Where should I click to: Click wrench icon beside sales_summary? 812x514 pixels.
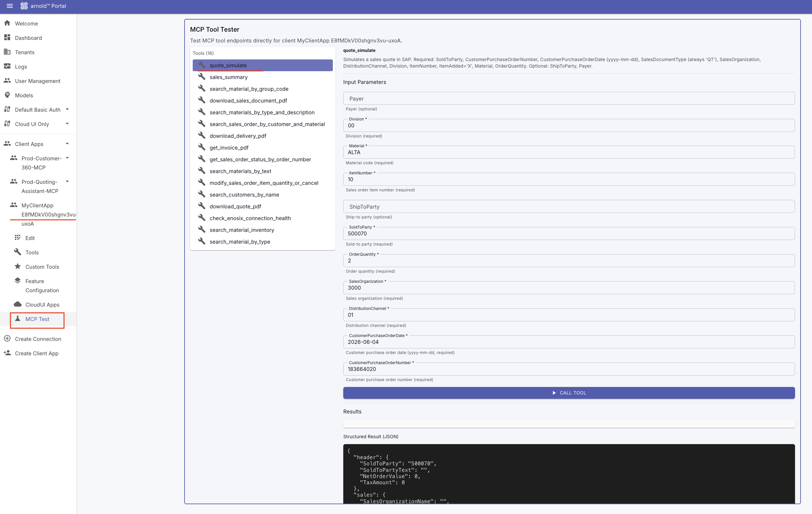[202, 76]
